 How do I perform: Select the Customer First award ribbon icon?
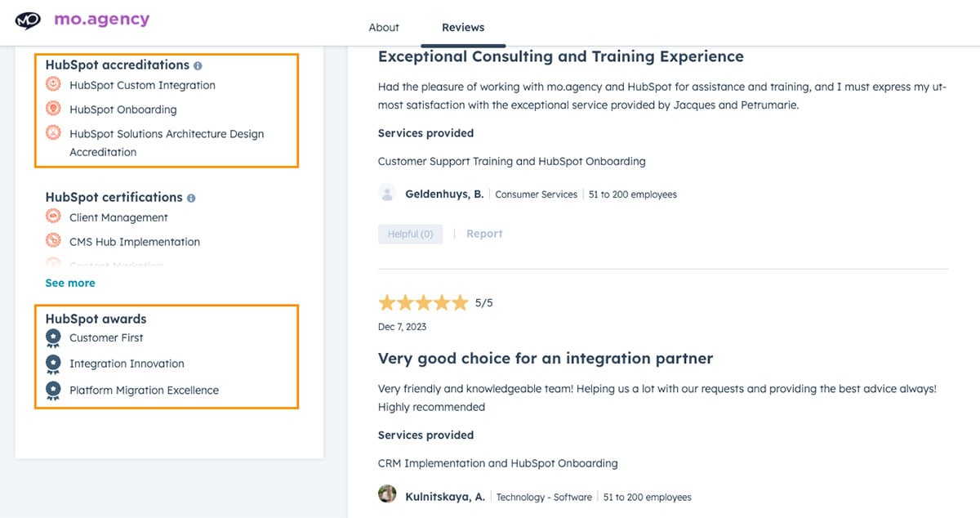pos(52,337)
